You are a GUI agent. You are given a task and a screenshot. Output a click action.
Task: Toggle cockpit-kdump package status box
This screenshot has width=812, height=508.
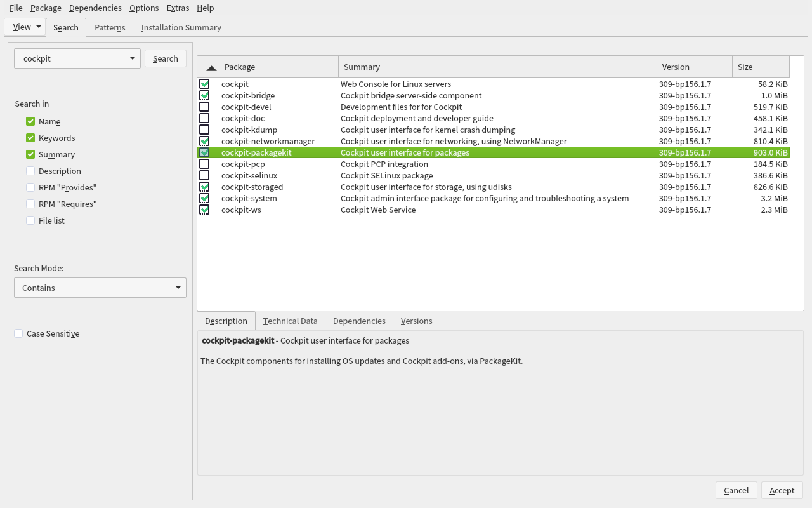pyautogui.click(x=204, y=130)
